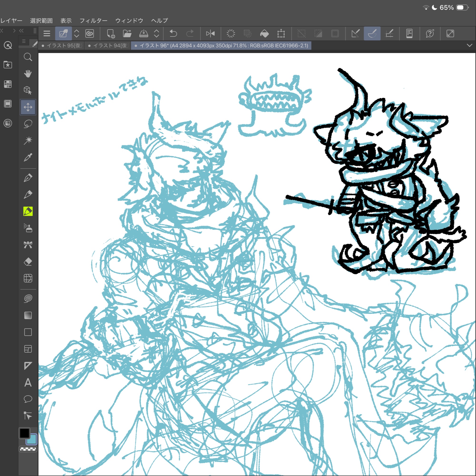Expand the canvas tab list chevron
476x476 pixels.
[469, 45]
